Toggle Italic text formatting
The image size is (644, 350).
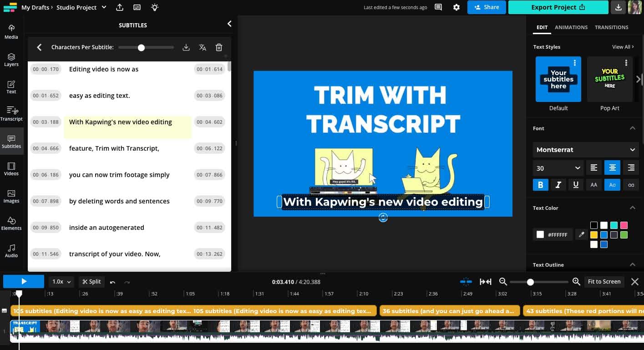coord(558,185)
